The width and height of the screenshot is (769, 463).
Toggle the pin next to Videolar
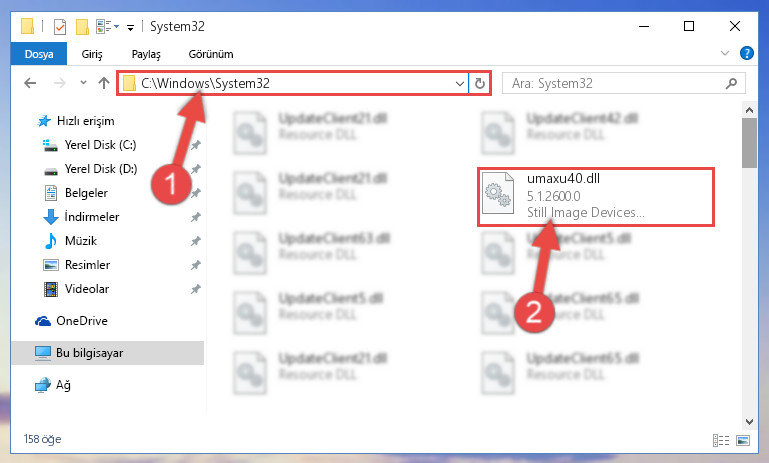(x=195, y=289)
